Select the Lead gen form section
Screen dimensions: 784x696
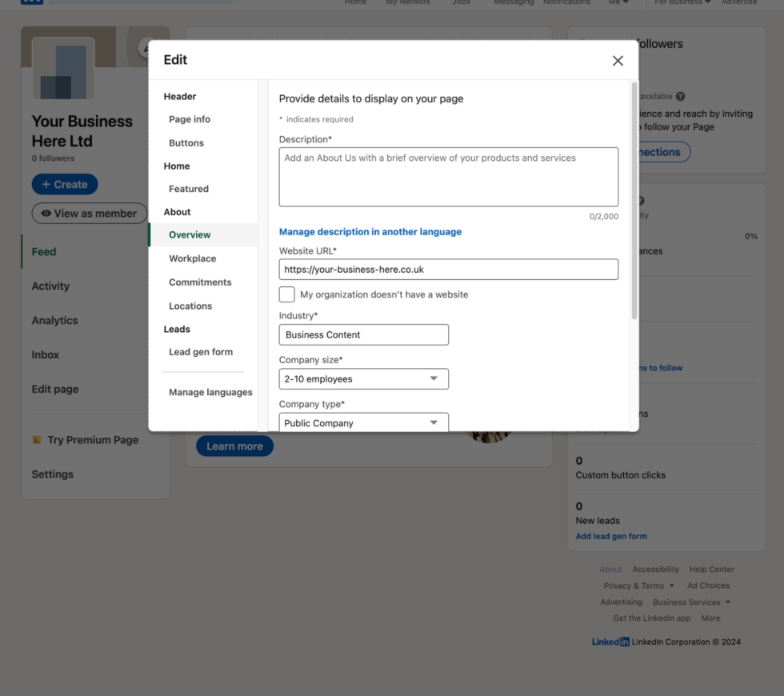200,351
